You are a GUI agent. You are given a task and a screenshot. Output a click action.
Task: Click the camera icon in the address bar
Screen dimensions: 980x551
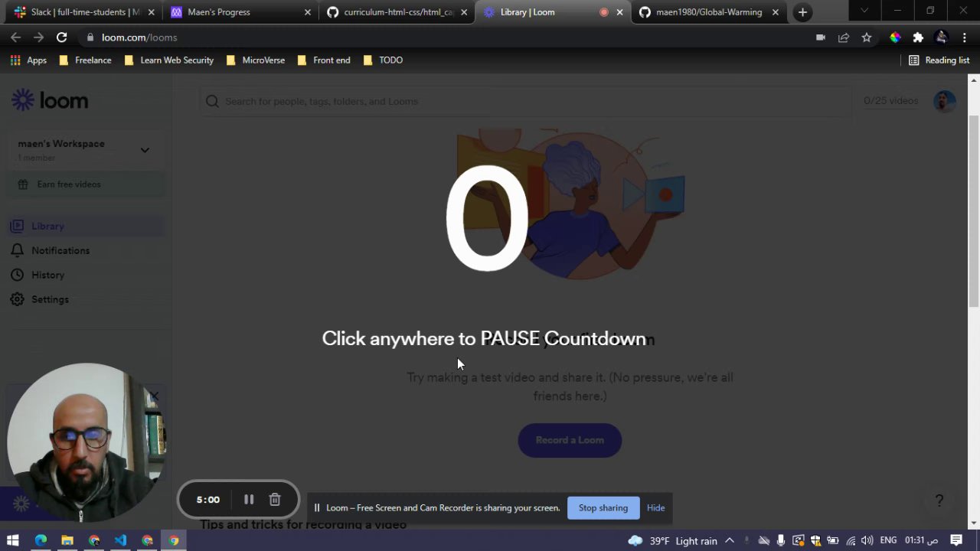pos(821,37)
